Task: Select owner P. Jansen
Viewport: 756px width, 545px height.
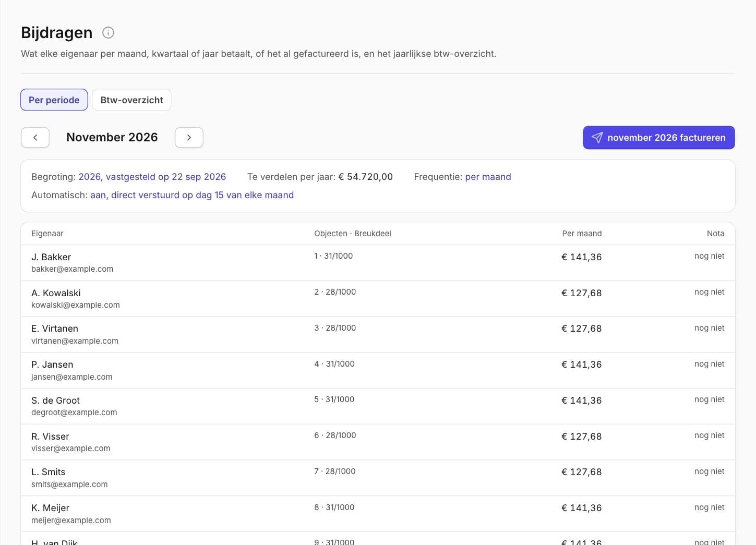Action: pyautogui.click(x=52, y=365)
